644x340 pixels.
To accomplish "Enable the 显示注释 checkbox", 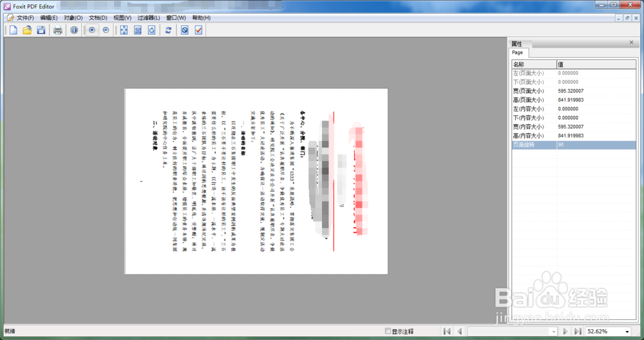I will click(x=388, y=331).
